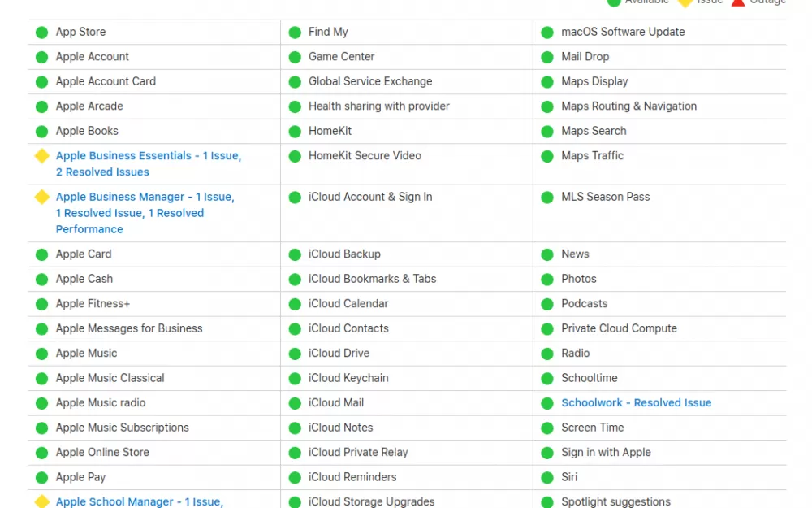
Task: Click the iCloud Notes text
Action: click(x=341, y=428)
